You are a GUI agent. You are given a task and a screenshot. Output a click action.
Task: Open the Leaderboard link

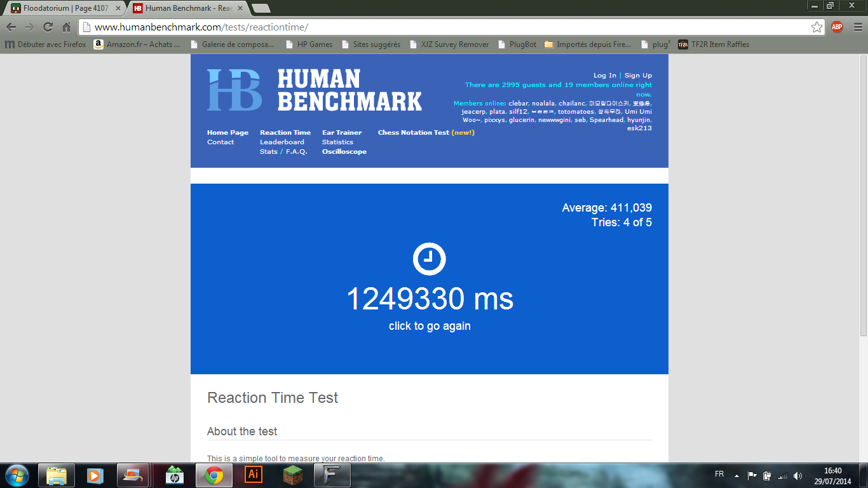[x=281, y=142]
